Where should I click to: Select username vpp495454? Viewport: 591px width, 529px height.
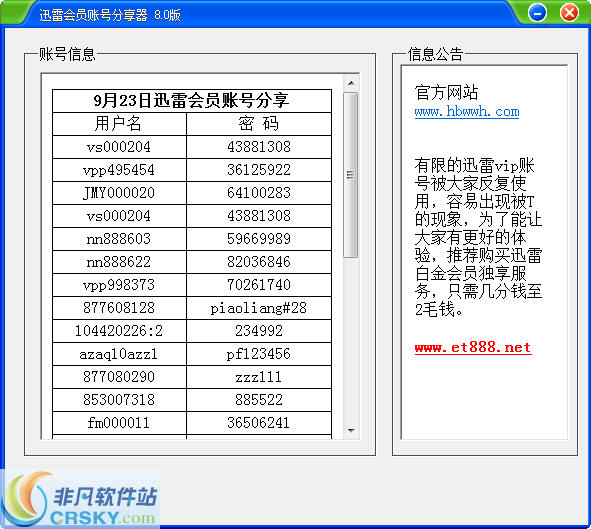[118, 170]
